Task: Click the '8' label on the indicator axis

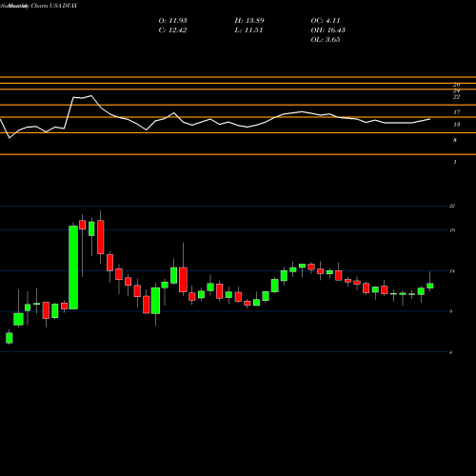Action: pyautogui.click(x=455, y=140)
